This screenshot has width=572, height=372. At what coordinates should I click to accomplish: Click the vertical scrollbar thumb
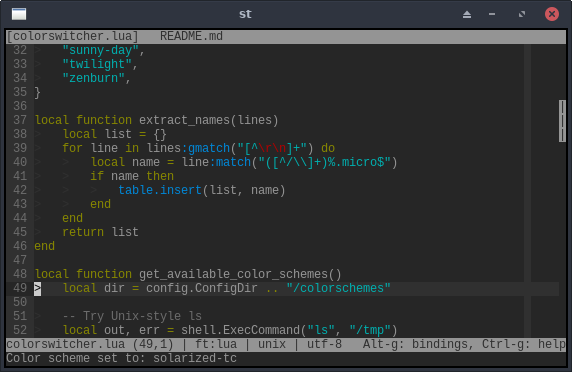562,121
